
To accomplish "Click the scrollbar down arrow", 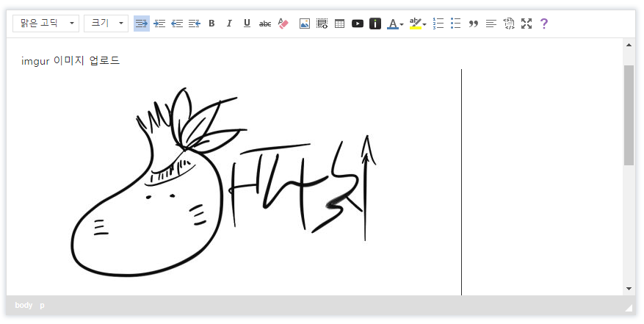I will pos(629,289).
